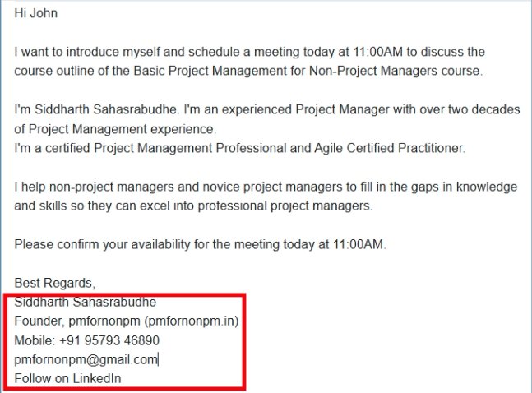Click the mobile number +91 95793 46890

point(109,340)
